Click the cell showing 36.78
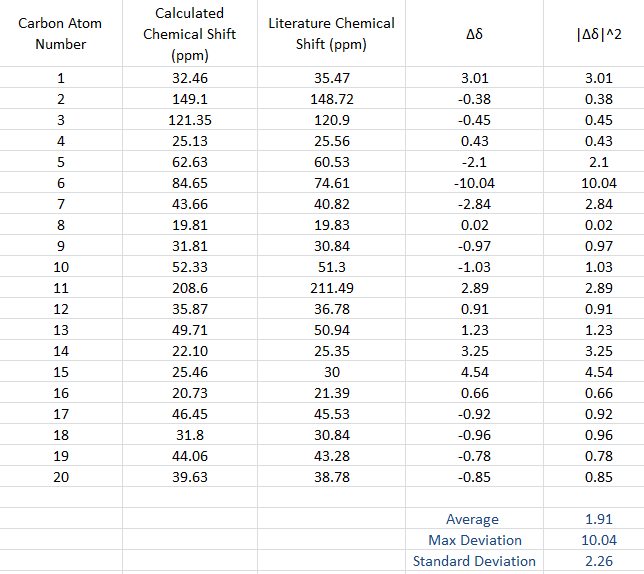Viewport: 644px width, 574px height. pos(331,308)
